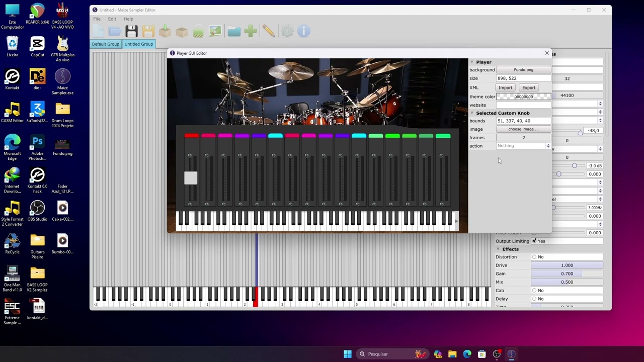Image resolution: width=644 pixels, height=362 pixels.
Task: Click the Gain 0.700 slider bar
Action: click(x=567, y=274)
